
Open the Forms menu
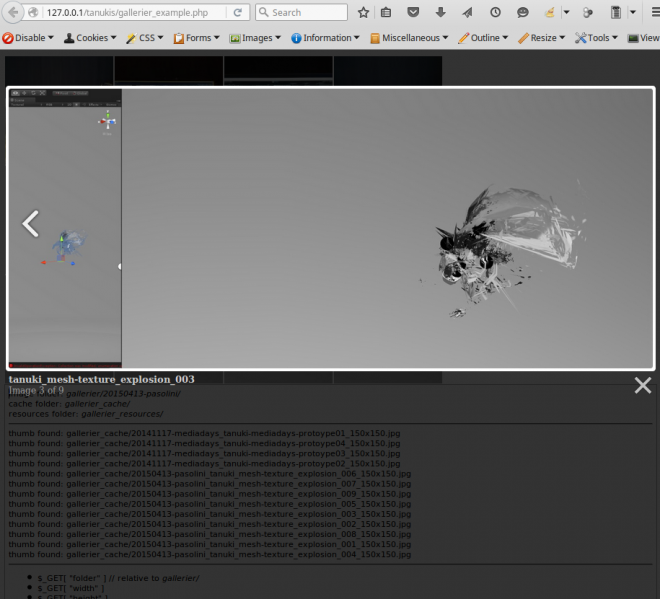point(197,38)
